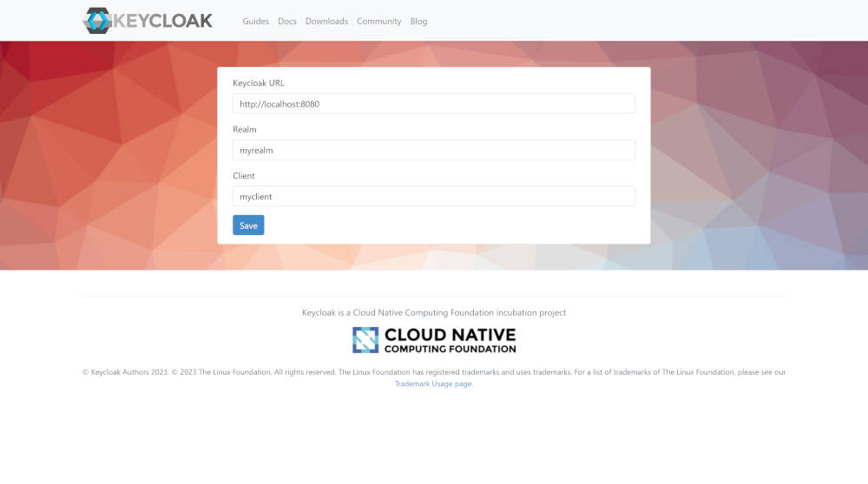Open the Trademark Usage page link
The width and height of the screenshot is (868, 484).
433,384
